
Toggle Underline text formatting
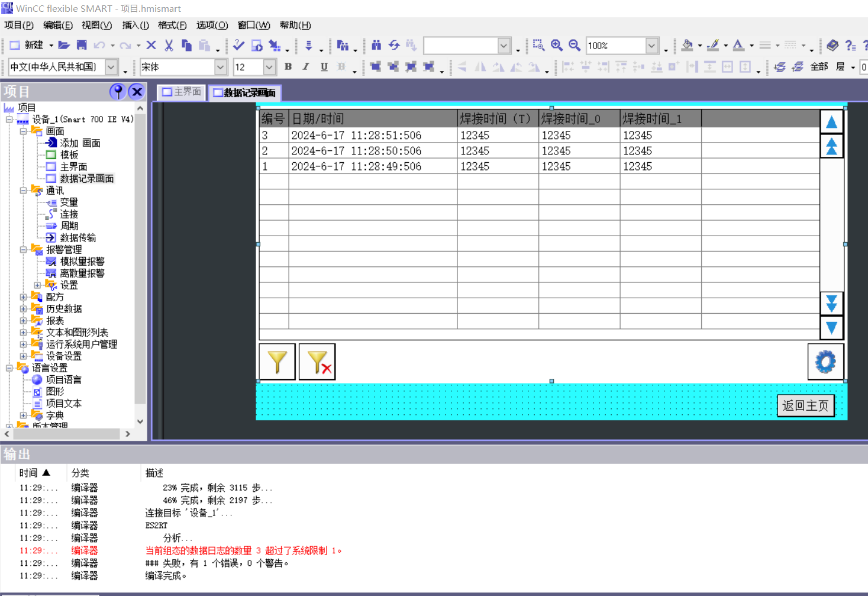pos(324,67)
